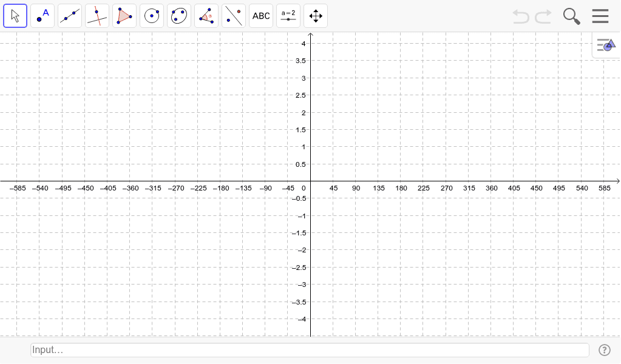Open the search magnifier
Viewport: 621px width, 364px height.
pos(571,16)
